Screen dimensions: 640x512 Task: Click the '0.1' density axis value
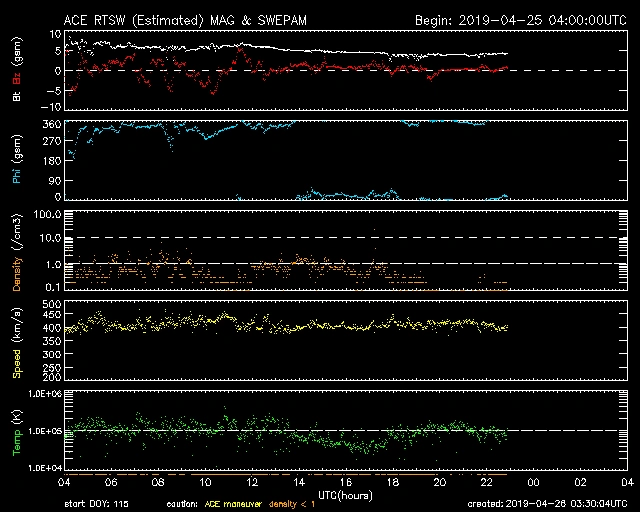[x=53, y=287]
